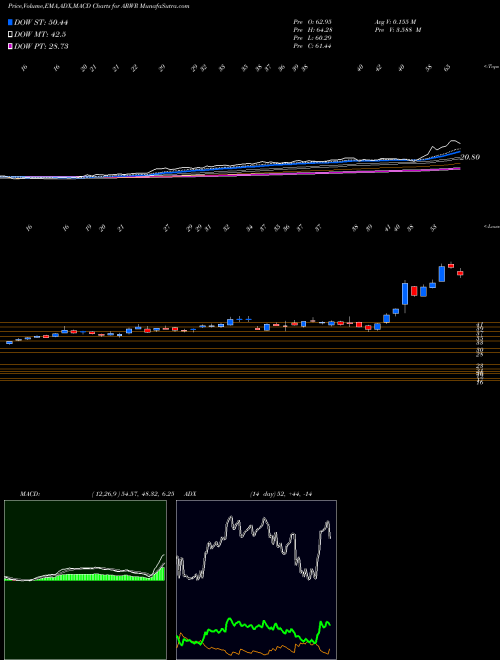
Task: Click the blue DOW ST legend swatch
Action: tap(11, 22)
